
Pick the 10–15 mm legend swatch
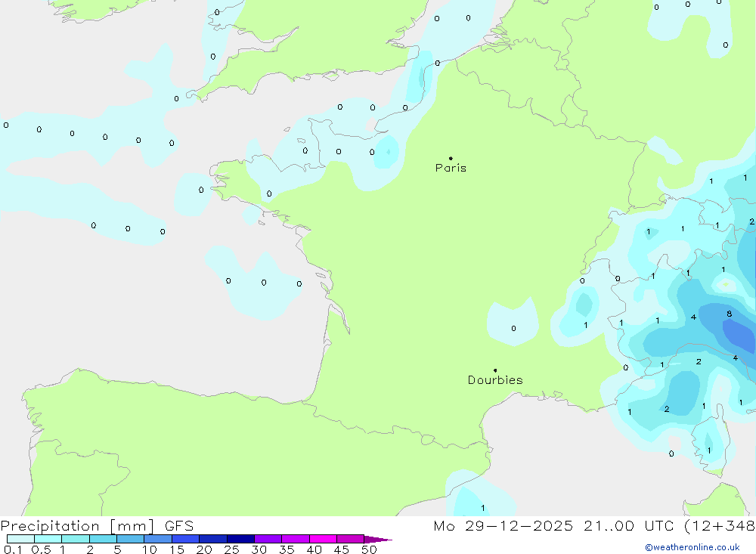[x=158, y=539]
